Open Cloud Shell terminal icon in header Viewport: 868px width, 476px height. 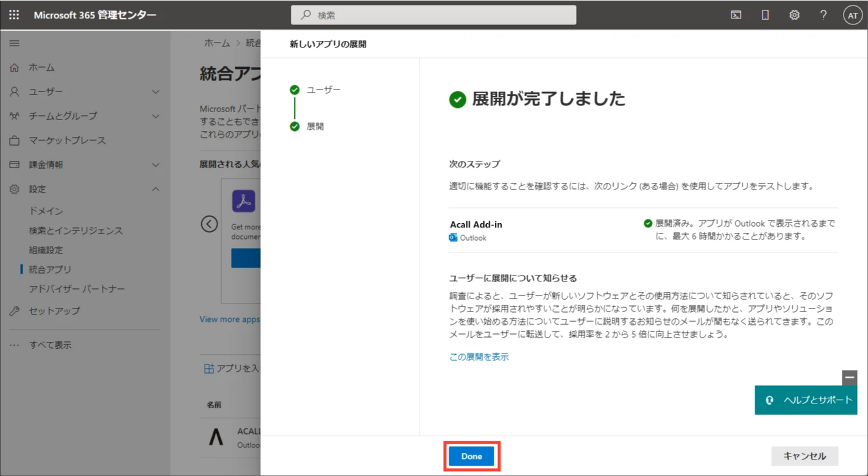tap(736, 15)
